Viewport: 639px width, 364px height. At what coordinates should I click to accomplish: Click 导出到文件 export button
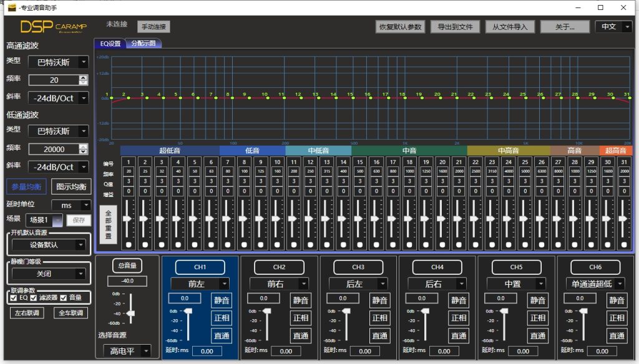click(455, 26)
